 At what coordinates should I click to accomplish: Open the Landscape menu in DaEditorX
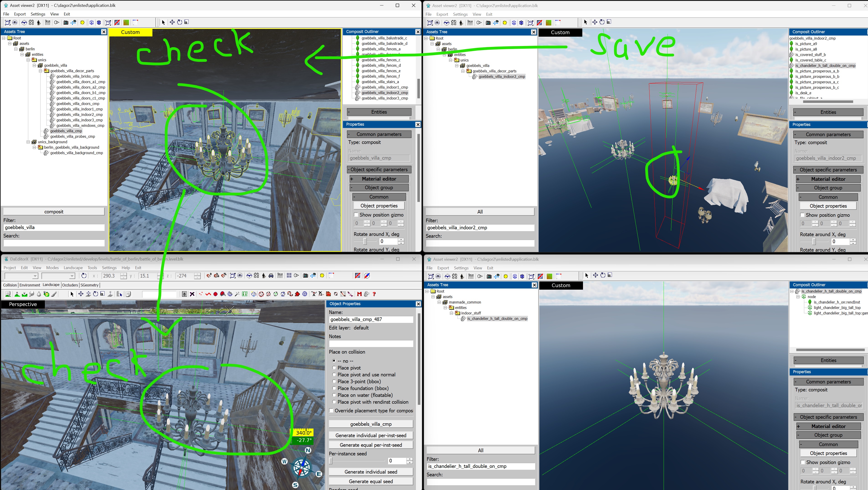(x=73, y=268)
